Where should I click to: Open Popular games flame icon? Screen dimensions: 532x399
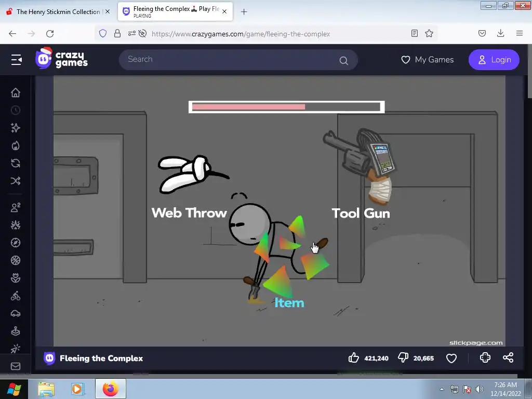pos(16,145)
